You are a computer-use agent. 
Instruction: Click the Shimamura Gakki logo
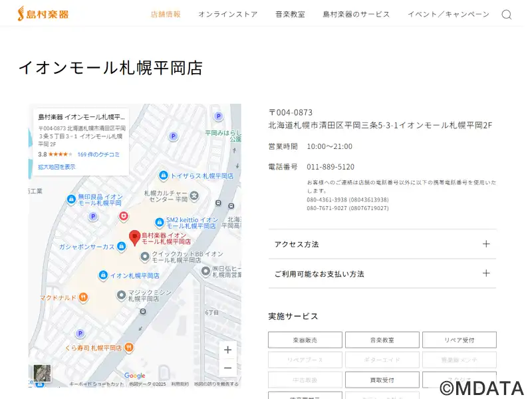43,14
